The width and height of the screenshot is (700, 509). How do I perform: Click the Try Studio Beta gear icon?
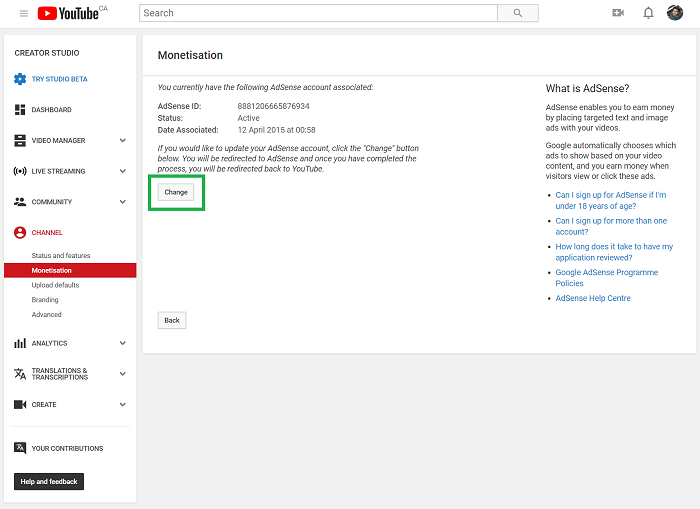(x=20, y=79)
